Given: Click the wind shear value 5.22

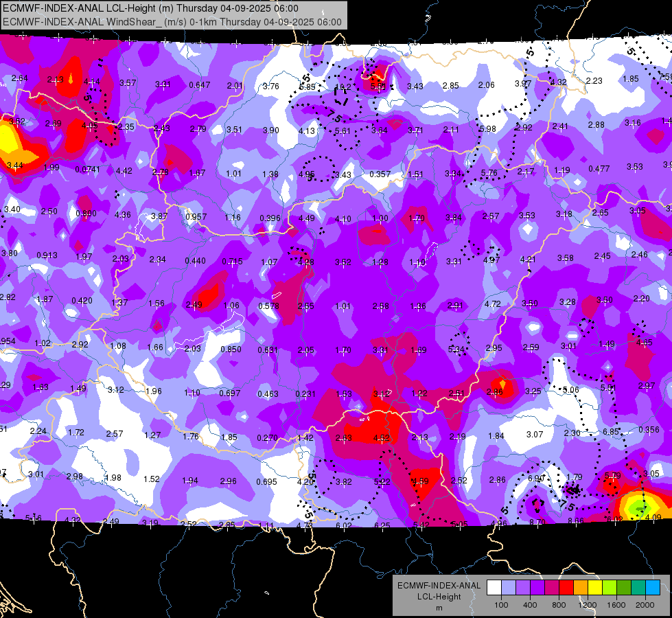Looking at the screenshot, I should pyautogui.click(x=382, y=481).
